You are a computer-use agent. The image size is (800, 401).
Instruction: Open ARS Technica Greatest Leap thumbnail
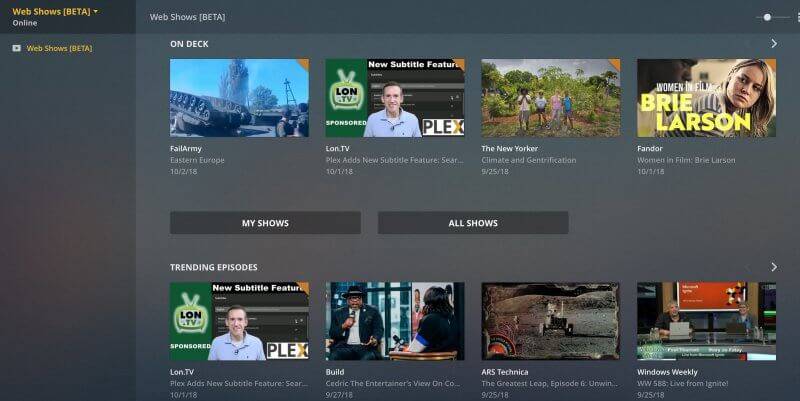[551, 321]
